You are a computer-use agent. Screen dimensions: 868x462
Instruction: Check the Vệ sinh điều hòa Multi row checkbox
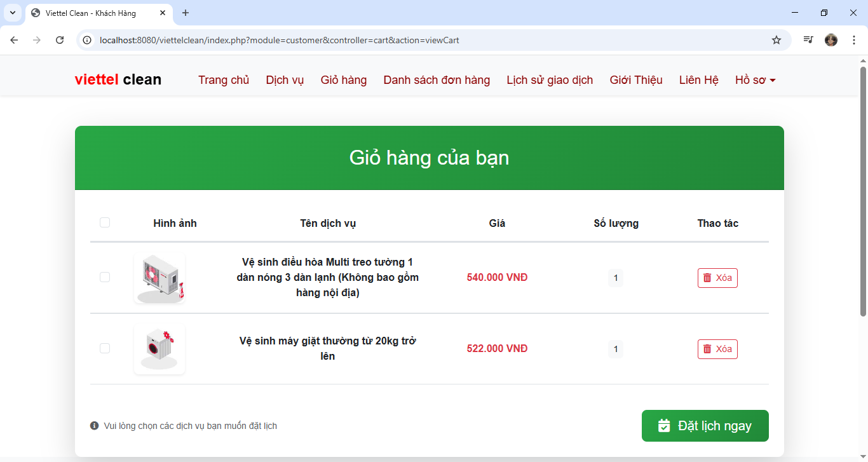pyautogui.click(x=105, y=277)
